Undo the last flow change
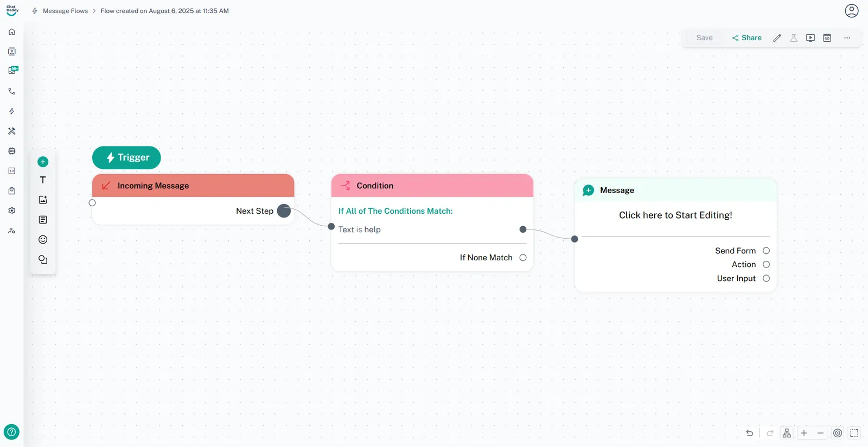The image size is (868, 447). (749, 433)
